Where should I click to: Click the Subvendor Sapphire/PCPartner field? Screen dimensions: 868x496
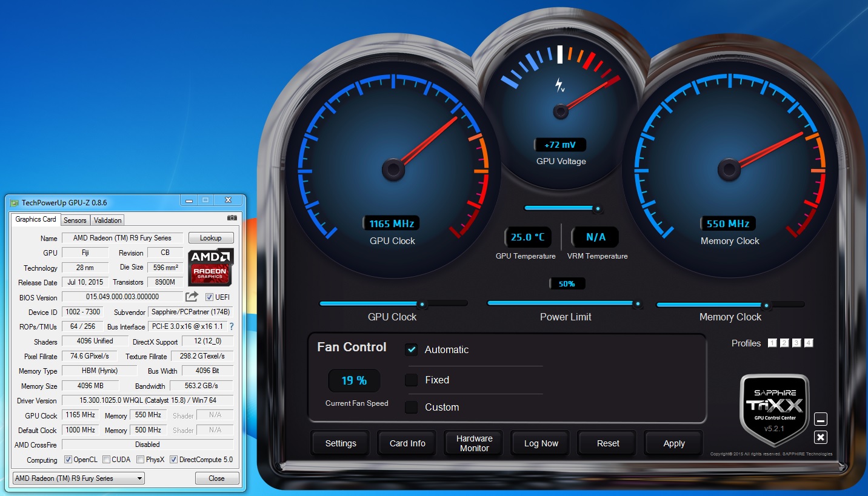pos(190,312)
